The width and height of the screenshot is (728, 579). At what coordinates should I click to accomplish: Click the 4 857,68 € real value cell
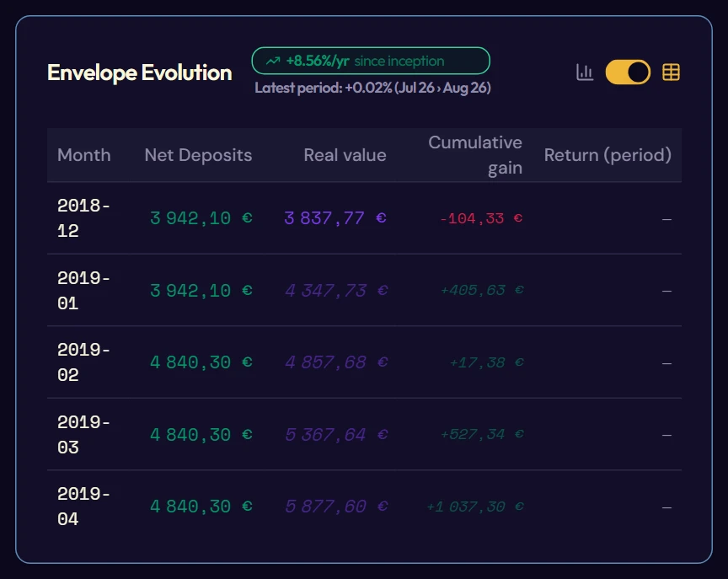click(336, 362)
